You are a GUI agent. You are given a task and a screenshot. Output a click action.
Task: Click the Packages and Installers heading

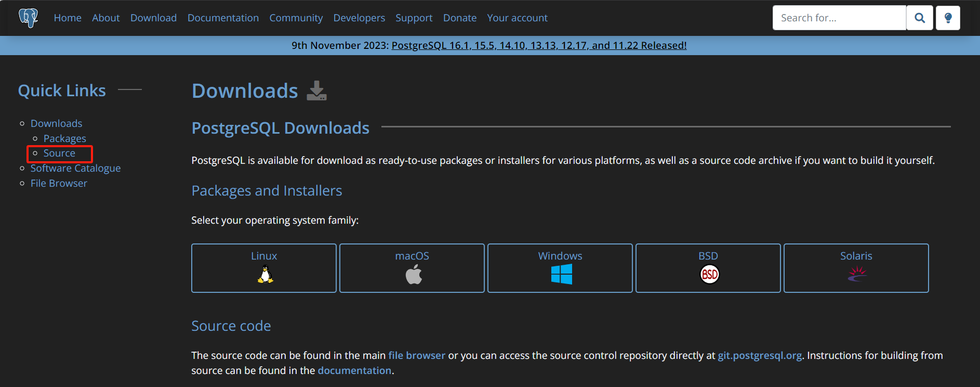(x=267, y=191)
